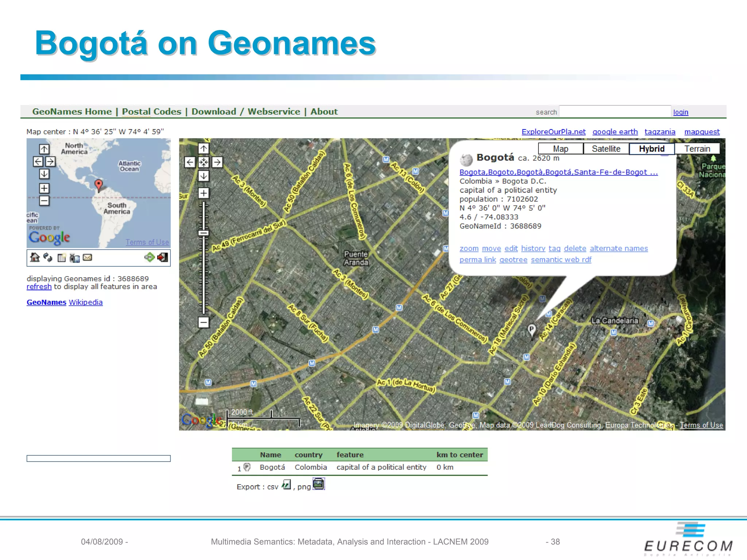Pan the overview map down
Image resolution: width=747 pixels, height=560 pixels.
pyautogui.click(x=44, y=174)
